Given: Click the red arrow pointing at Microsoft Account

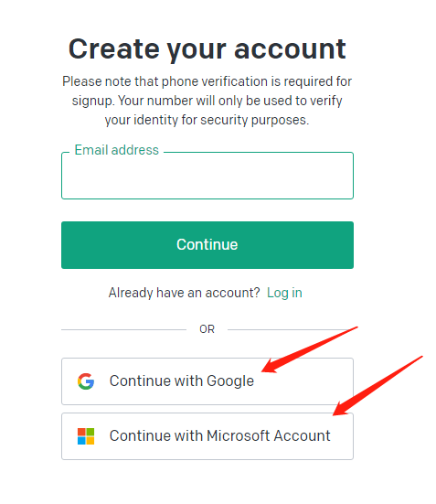Looking at the screenshot, I should 378,386.
